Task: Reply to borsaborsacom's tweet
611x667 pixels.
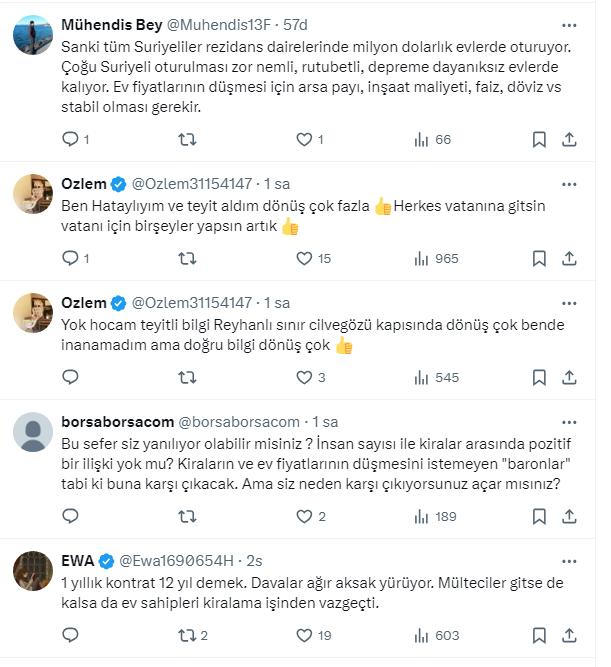Action: coord(70,517)
